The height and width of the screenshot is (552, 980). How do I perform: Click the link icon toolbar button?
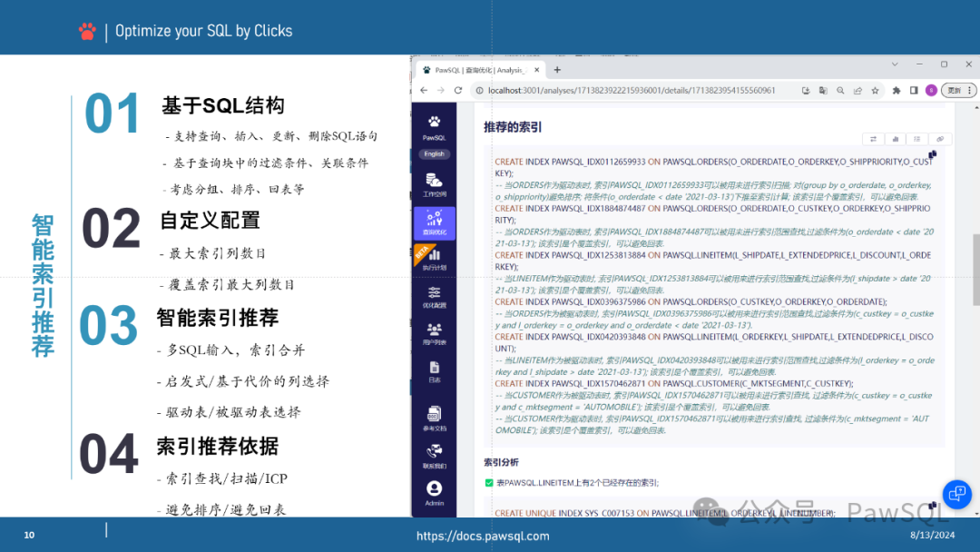pos(939,139)
